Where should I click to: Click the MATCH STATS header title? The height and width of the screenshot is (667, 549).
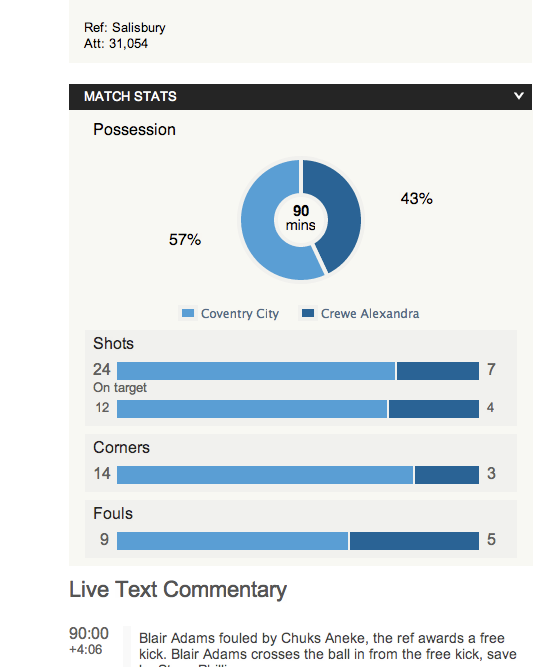(130, 97)
